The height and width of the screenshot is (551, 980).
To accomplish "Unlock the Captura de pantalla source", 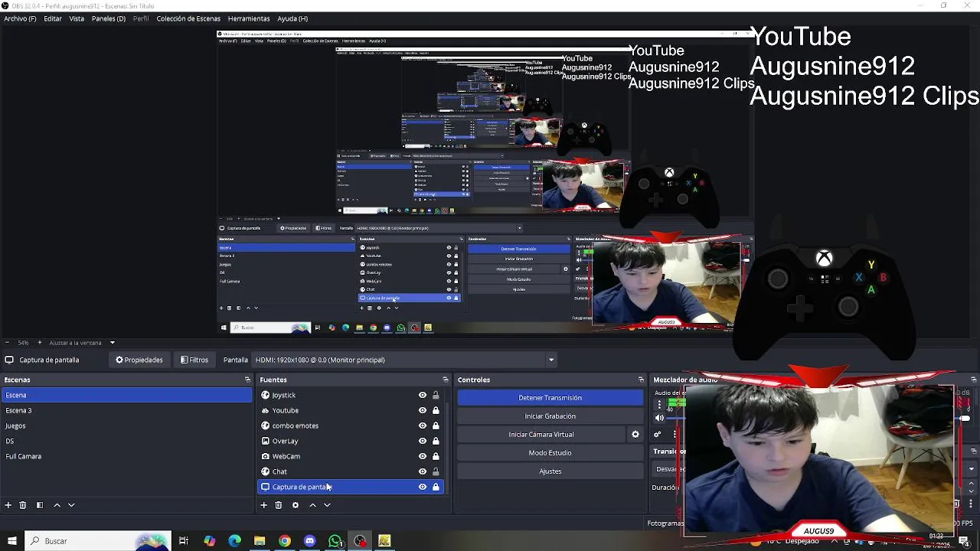I will point(436,487).
